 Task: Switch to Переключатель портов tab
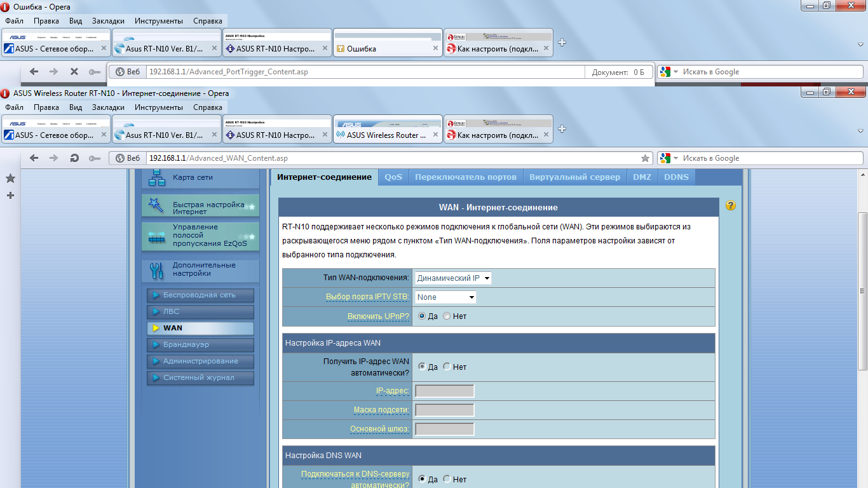tap(466, 177)
